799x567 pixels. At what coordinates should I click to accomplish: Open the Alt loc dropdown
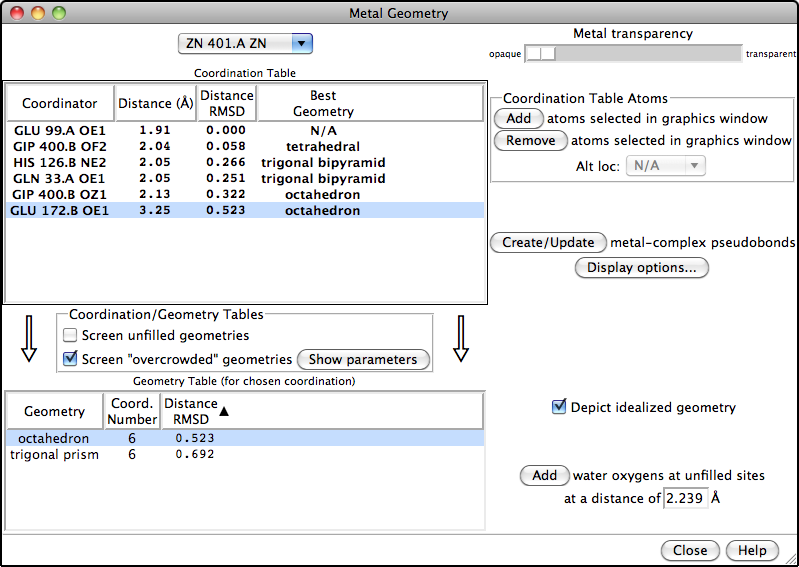[x=665, y=166]
